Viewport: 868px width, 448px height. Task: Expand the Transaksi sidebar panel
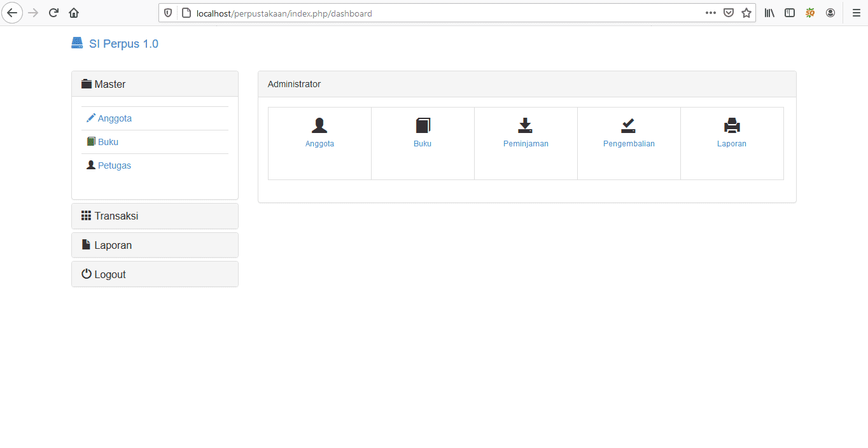point(116,216)
